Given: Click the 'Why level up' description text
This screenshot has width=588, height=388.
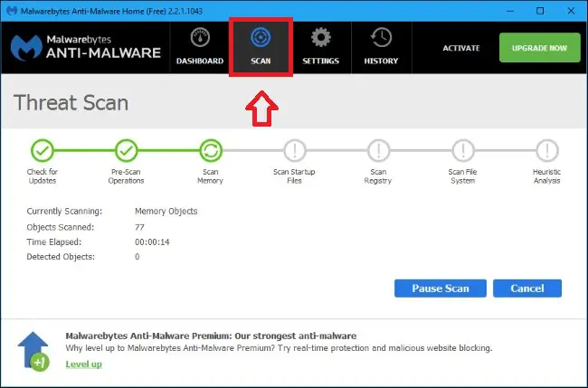Looking at the screenshot, I should [279, 348].
